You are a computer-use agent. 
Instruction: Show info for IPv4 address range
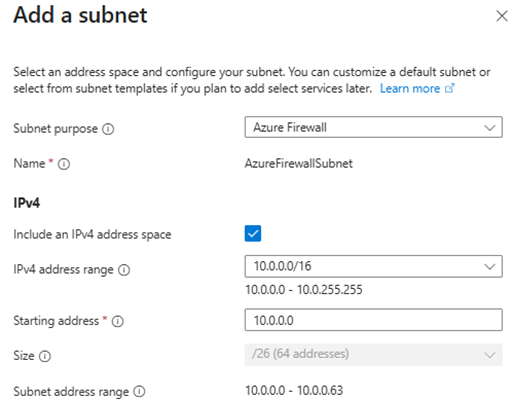(124, 270)
